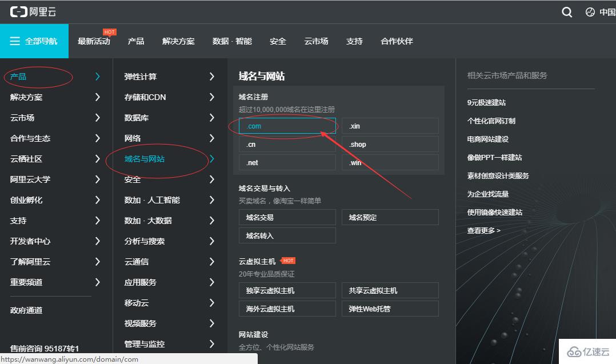The image size is (616, 364).
Task: Click the 弹性Web托管 button
Action: click(390, 309)
